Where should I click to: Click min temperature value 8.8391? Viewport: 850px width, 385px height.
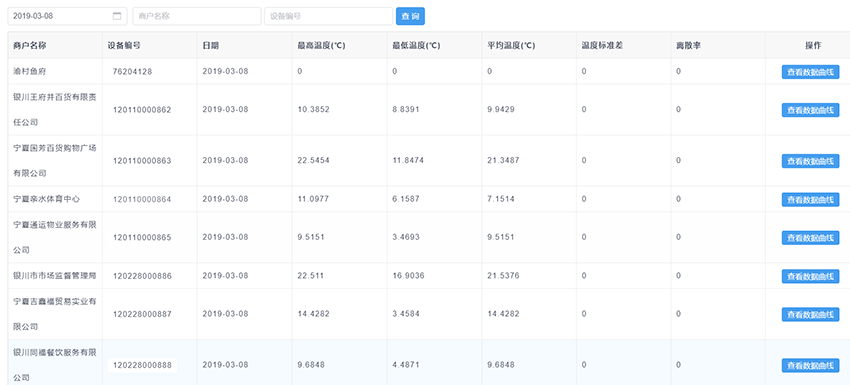pos(405,110)
